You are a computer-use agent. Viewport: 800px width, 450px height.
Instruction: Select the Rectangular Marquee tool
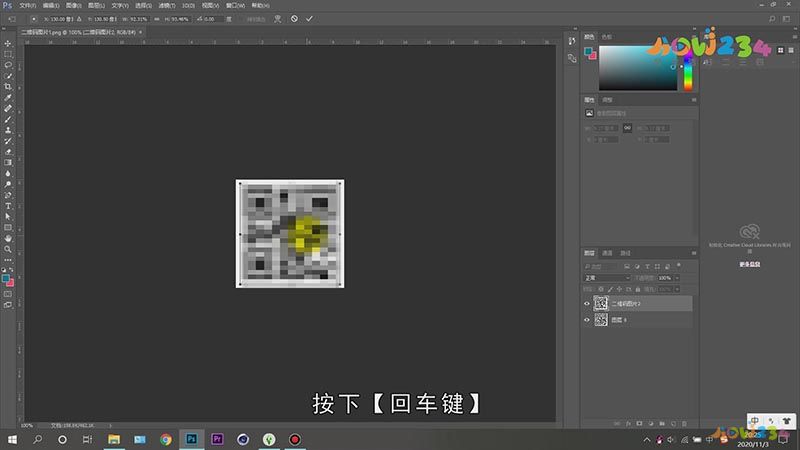click(8, 54)
